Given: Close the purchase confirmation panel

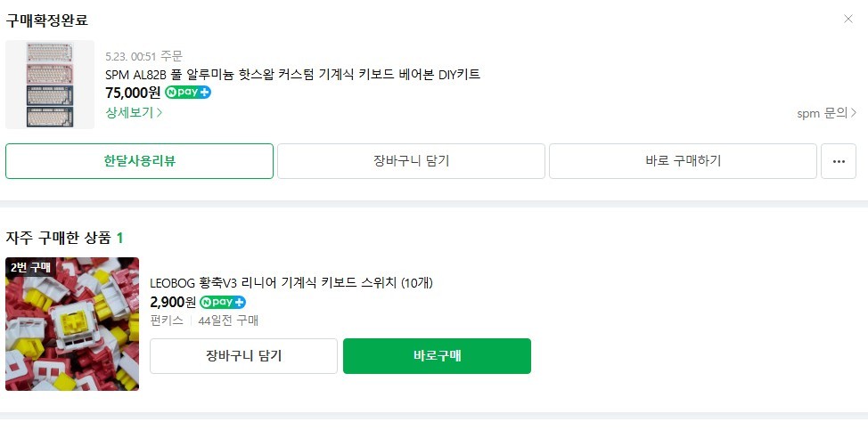Looking at the screenshot, I should pyautogui.click(x=848, y=19).
